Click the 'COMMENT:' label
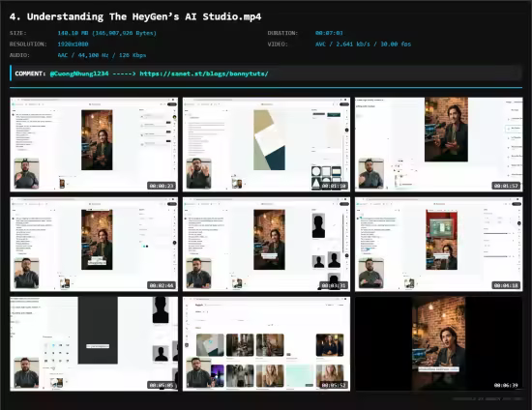 tap(30, 73)
